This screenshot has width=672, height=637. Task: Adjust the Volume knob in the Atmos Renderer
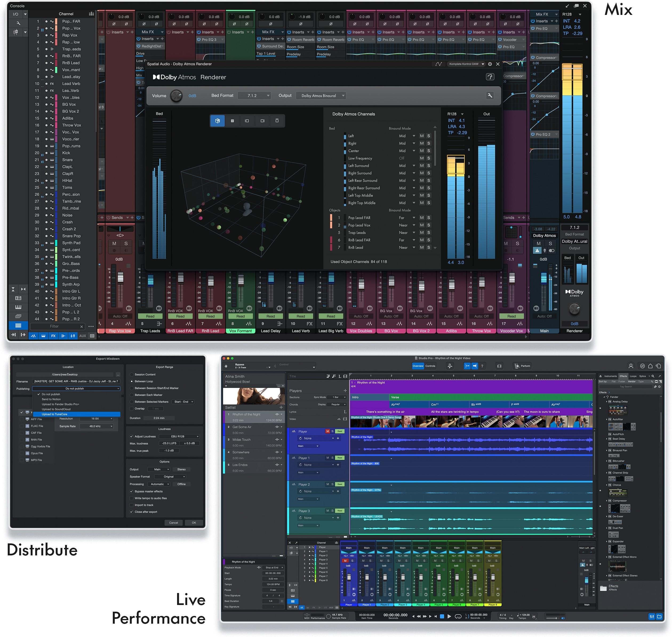coord(176,96)
